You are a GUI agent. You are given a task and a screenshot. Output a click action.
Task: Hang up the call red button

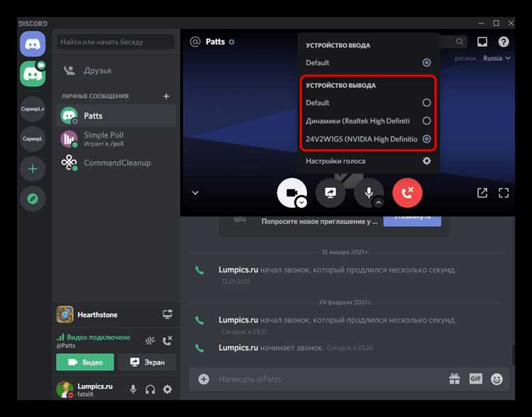pyautogui.click(x=407, y=193)
